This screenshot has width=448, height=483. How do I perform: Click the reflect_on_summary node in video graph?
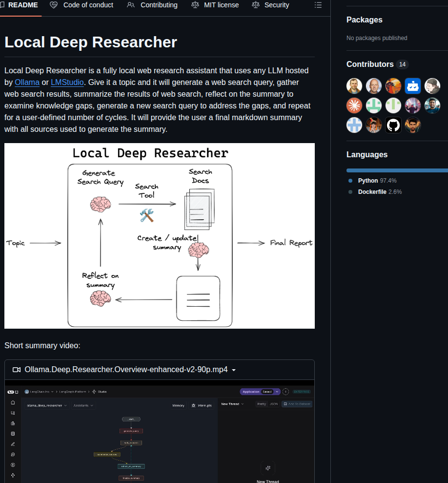131,466
